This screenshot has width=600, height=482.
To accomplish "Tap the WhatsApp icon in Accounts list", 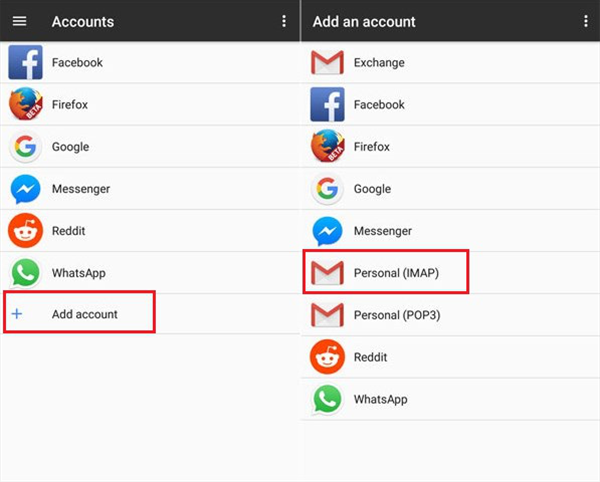I will tap(25, 273).
